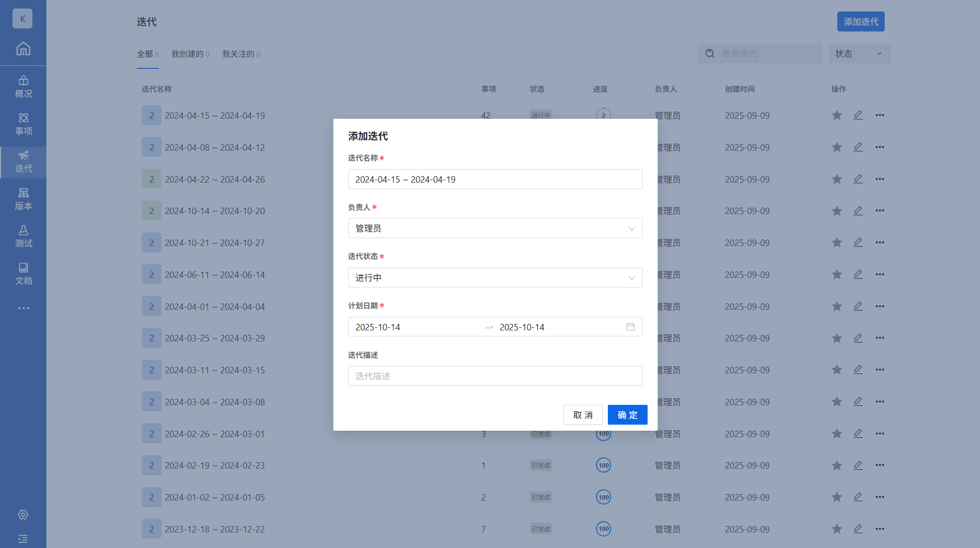Open the 测试 test sidebar icon
980x548 pixels.
point(23,237)
